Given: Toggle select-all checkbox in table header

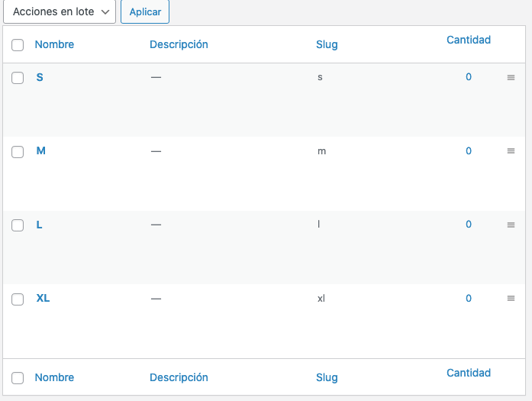Looking at the screenshot, I should 18,45.
